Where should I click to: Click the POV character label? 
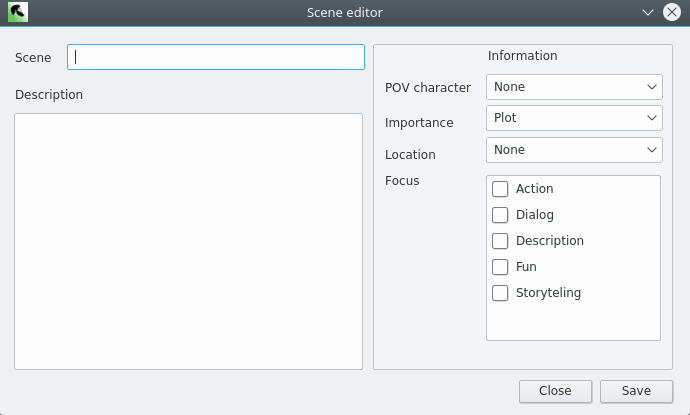(x=428, y=88)
